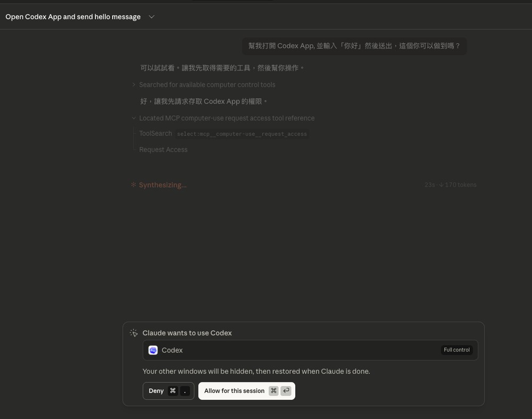The height and width of the screenshot is (419, 532).
Task: Click the Synthesizing status text
Action: (x=162, y=185)
